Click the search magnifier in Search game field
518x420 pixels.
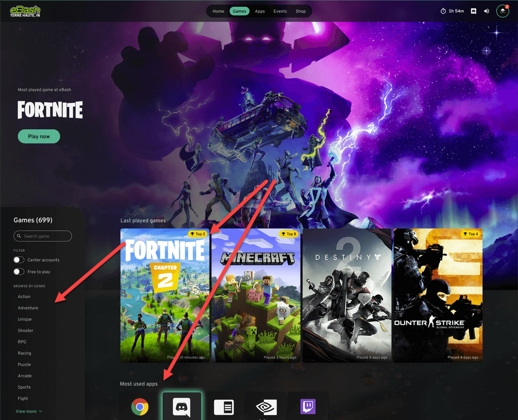click(19, 236)
